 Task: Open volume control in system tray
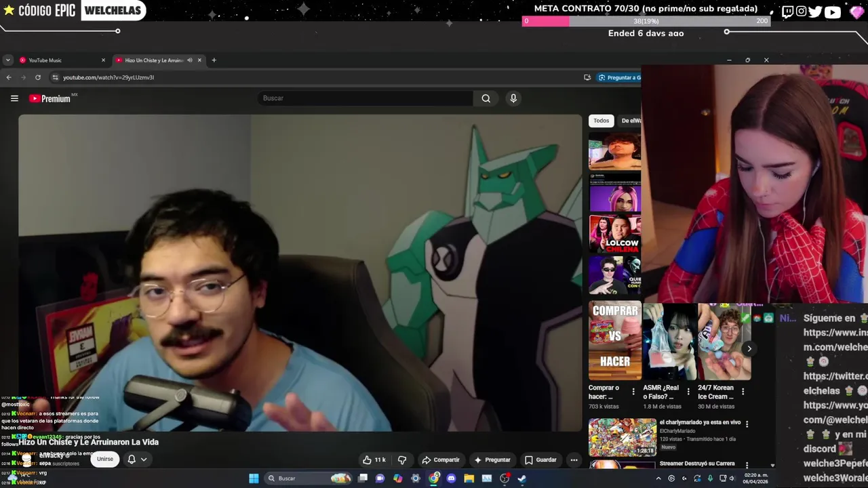pos(732,479)
